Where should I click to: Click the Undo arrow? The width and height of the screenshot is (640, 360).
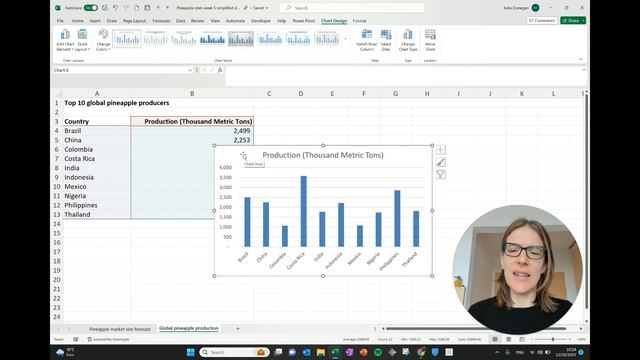pyautogui.click(x=116, y=8)
